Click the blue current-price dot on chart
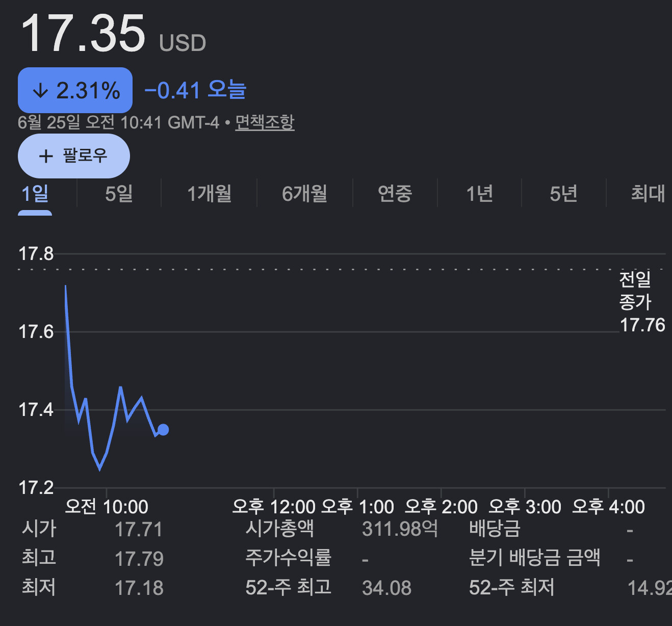 163,430
